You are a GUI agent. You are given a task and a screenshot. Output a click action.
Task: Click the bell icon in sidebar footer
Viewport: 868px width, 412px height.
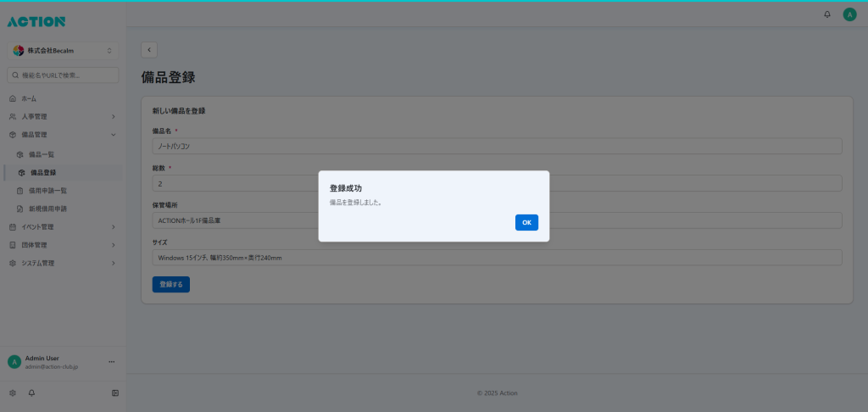(32, 393)
